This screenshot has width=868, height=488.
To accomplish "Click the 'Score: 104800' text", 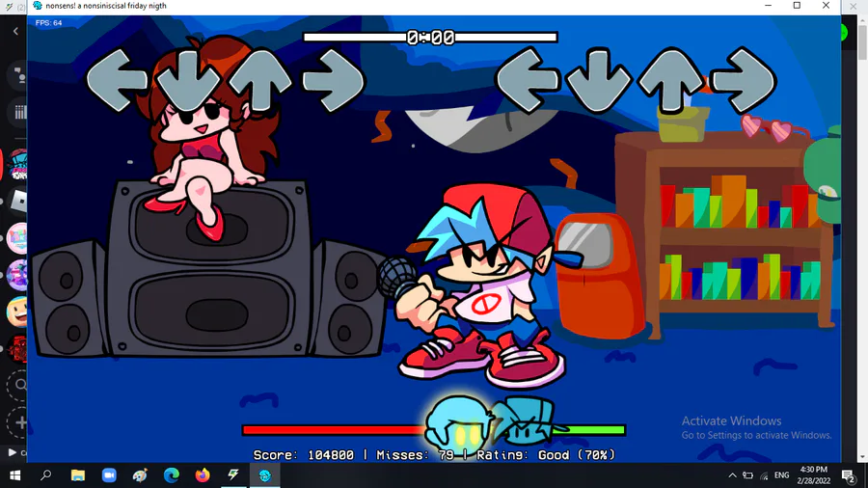I will (x=304, y=455).
